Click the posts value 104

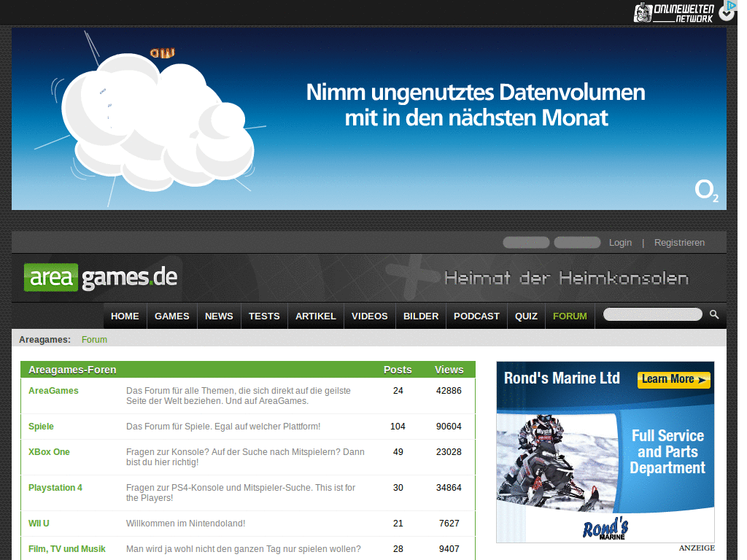398,426
